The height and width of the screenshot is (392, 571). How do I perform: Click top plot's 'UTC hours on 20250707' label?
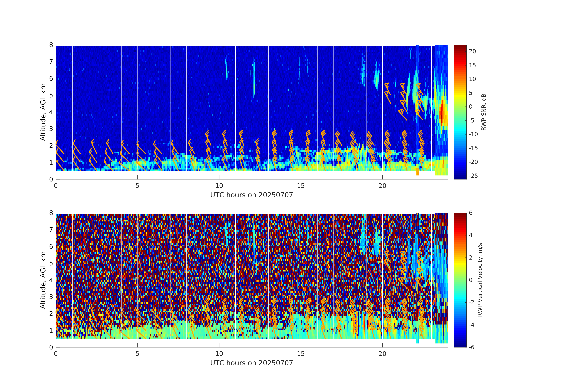pos(252,195)
